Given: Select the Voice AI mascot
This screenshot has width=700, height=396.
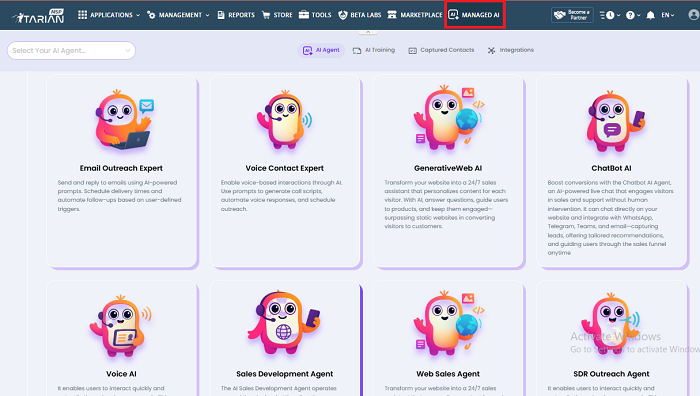Looking at the screenshot, I should [x=121, y=325].
